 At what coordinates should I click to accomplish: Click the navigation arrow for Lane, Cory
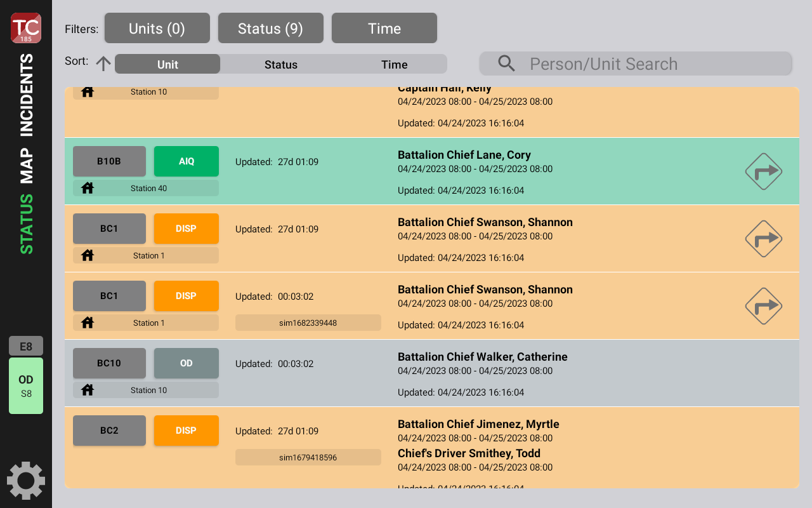tap(763, 171)
